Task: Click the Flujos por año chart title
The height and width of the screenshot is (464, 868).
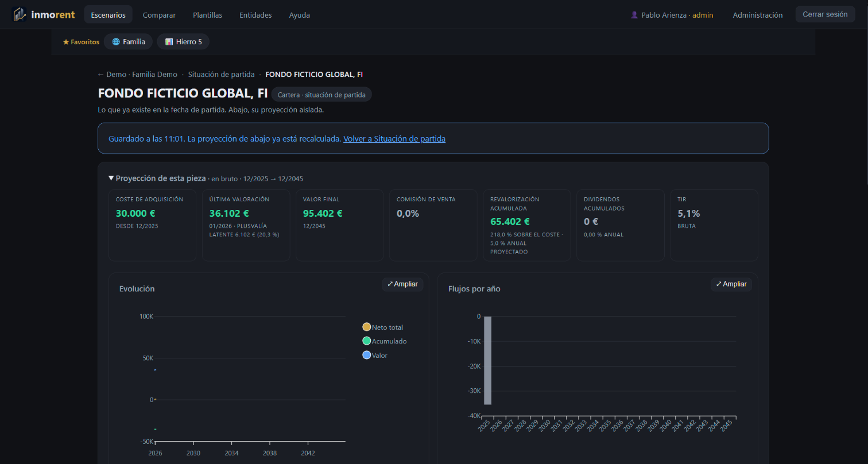Action: point(474,288)
